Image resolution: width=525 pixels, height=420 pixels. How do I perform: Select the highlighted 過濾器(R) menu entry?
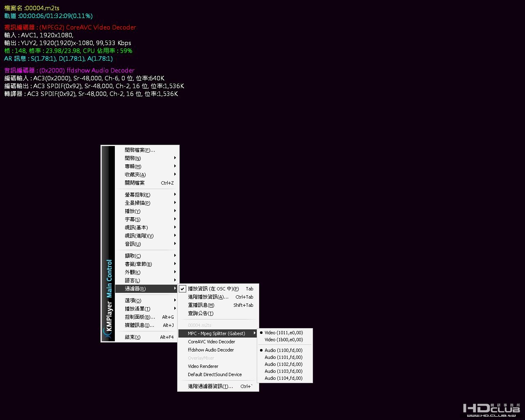coord(147,289)
